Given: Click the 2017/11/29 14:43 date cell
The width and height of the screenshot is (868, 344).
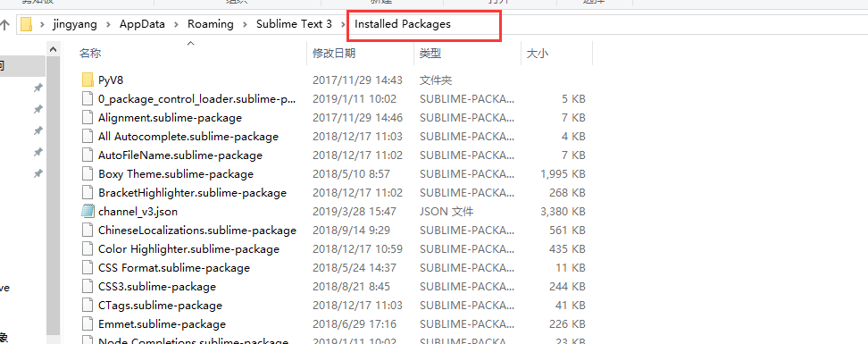Looking at the screenshot, I should coord(357,80).
